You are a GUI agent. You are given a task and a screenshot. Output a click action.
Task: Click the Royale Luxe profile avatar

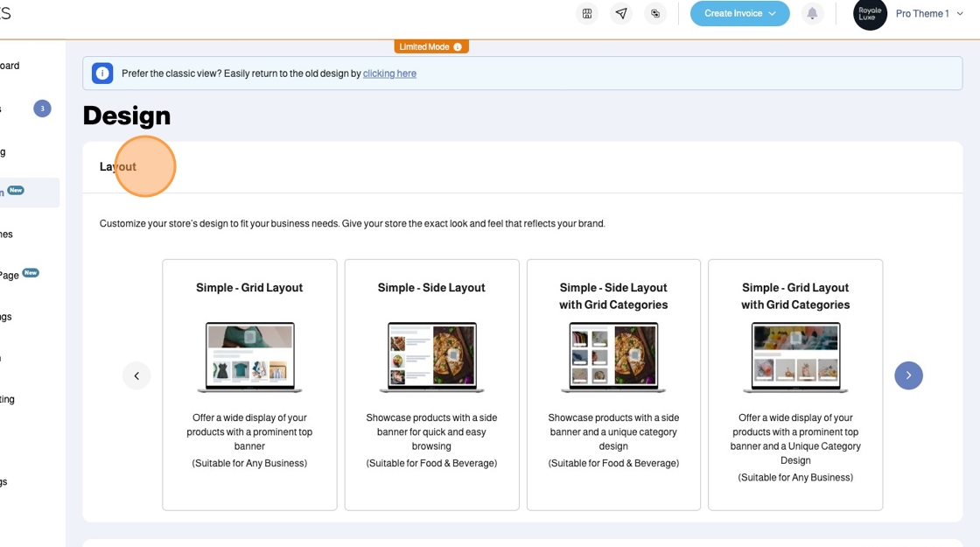point(870,13)
